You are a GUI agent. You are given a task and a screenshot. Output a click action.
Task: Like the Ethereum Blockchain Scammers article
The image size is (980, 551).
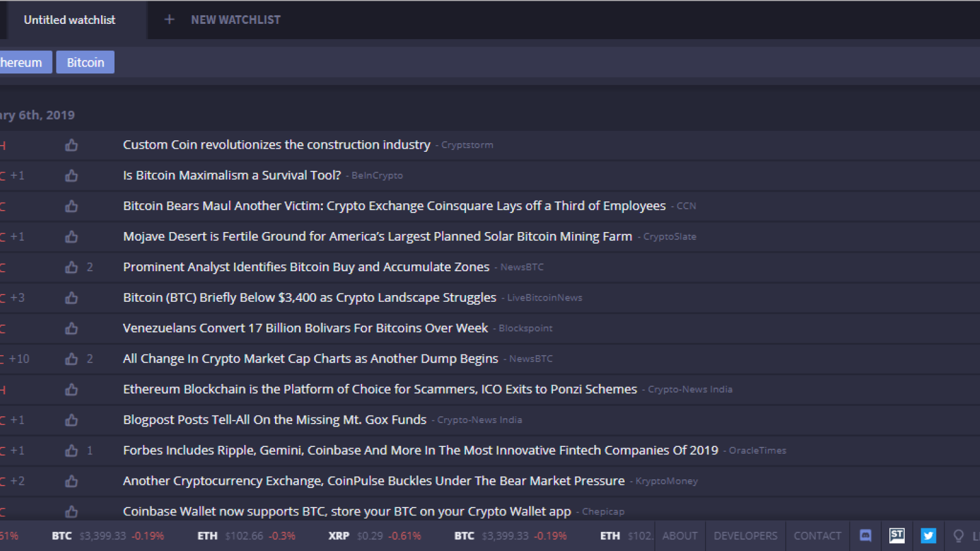pos(72,390)
